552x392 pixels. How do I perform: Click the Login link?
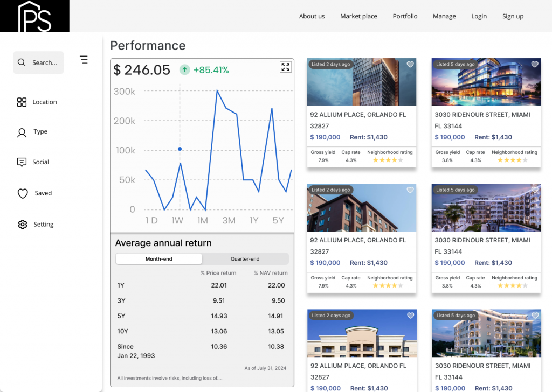(x=479, y=16)
